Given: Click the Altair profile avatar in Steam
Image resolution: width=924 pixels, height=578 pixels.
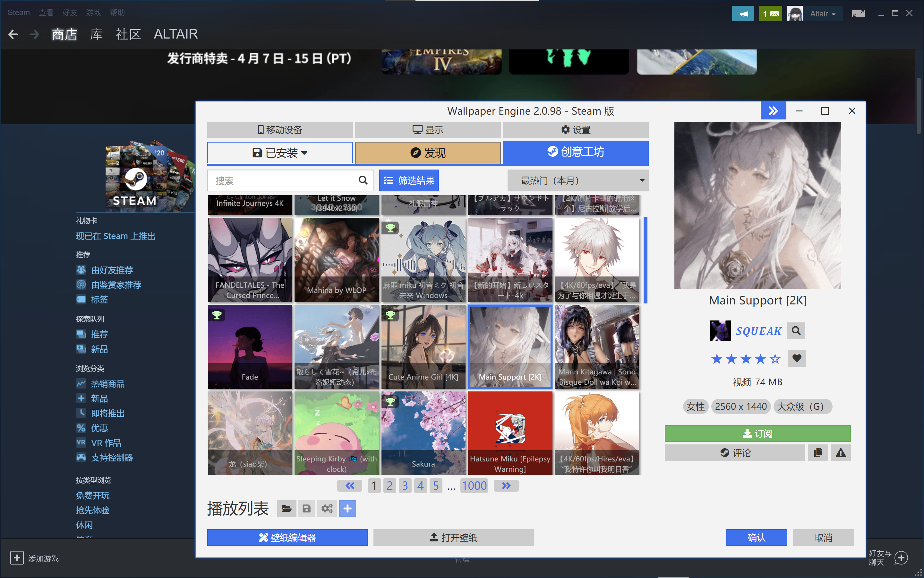Looking at the screenshot, I should [x=795, y=14].
